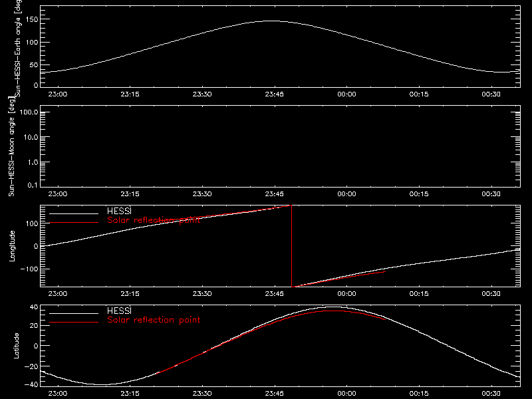
Task: Click '23:15' under Latitude plot
Action: coord(130,394)
